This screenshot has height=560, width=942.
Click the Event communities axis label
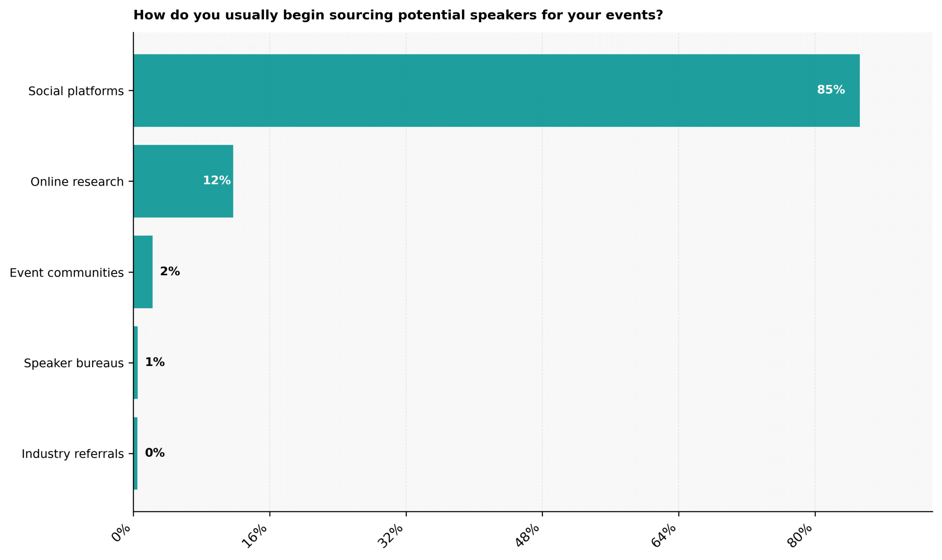pos(67,272)
